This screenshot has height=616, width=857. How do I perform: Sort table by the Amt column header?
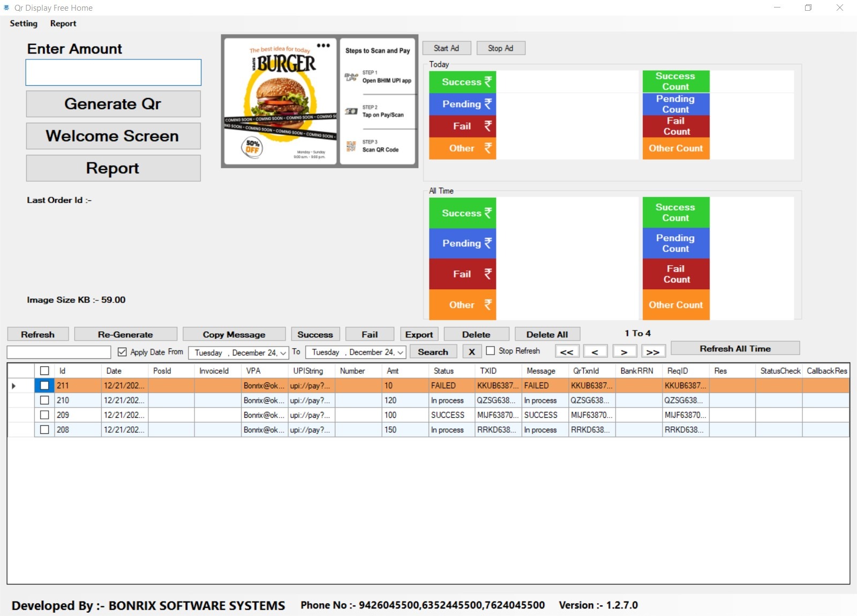pyautogui.click(x=393, y=371)
